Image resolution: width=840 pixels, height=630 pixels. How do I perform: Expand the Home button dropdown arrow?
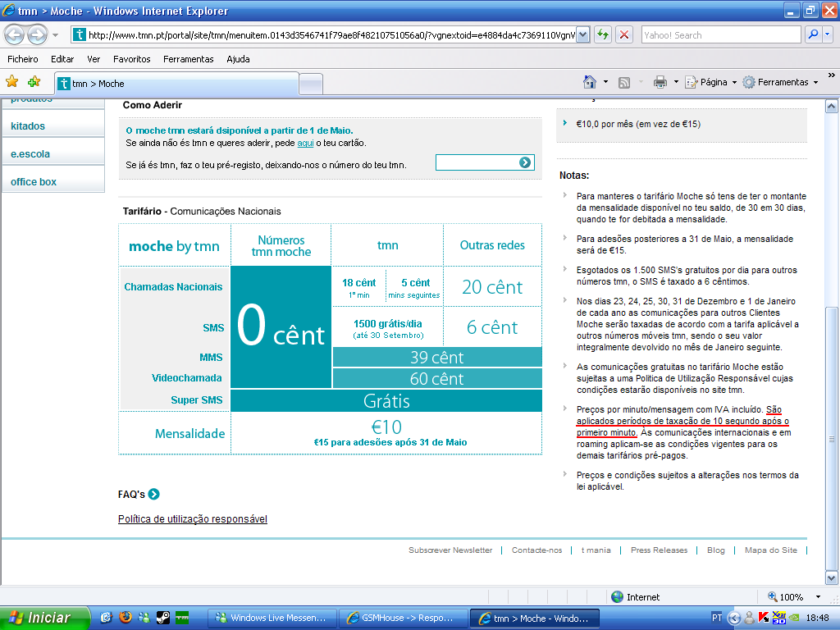[x=605, y=82]
